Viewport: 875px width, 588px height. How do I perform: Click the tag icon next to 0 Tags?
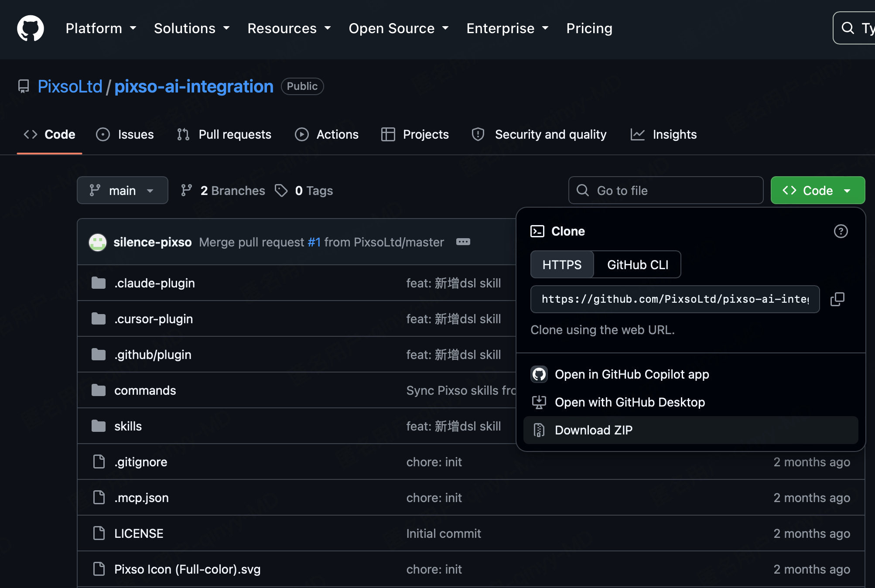coord(281,191)
